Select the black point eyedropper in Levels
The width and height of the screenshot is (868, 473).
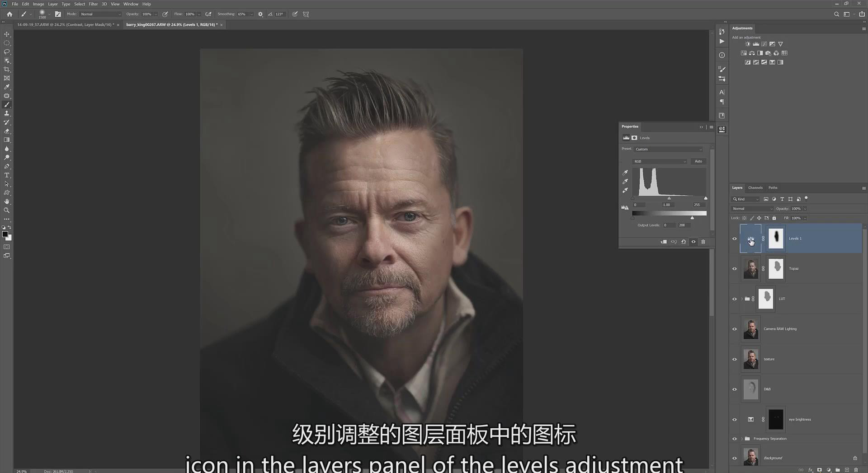pyautogui.click(x=625, y=172)
